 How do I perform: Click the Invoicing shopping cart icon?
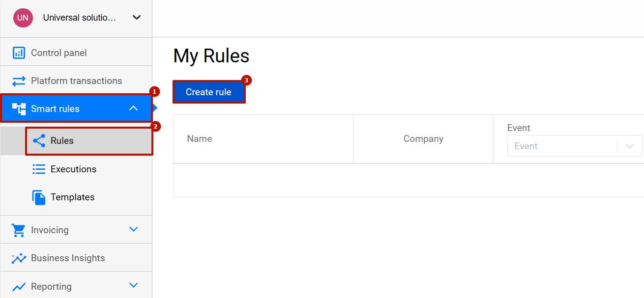point(19,230)
